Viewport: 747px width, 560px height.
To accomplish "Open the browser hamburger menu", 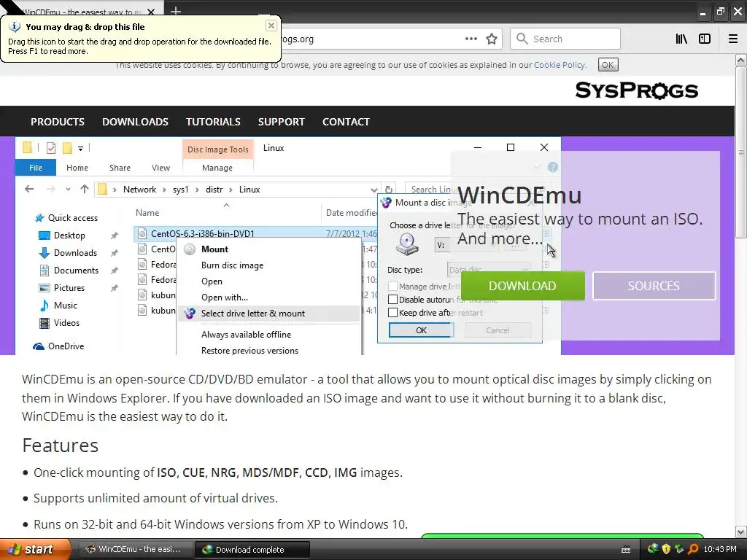I will pos(732,39).
